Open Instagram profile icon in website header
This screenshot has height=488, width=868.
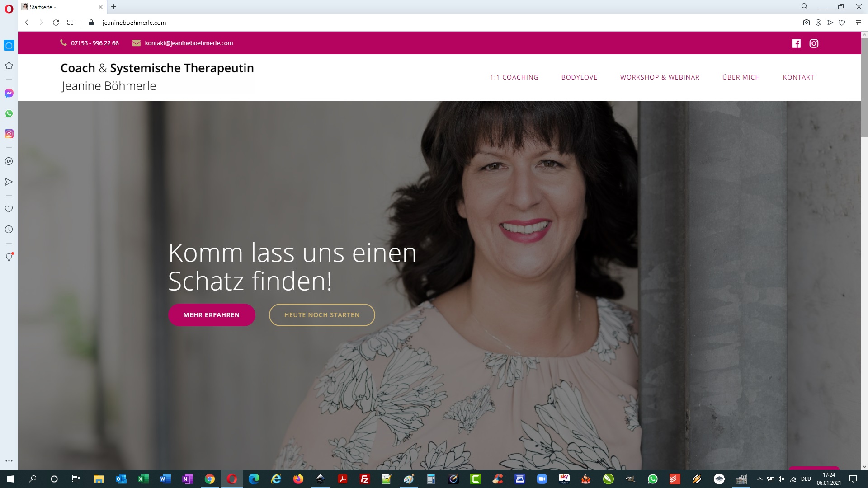point(814,43)
